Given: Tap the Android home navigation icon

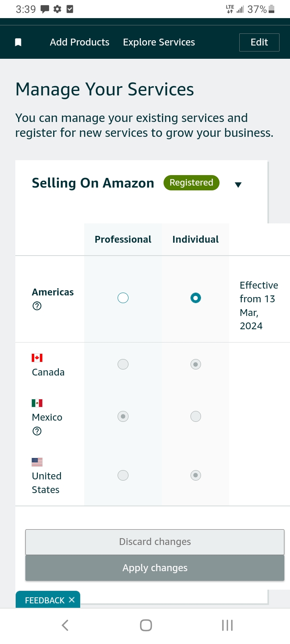Looking at the screenshot, I should click(x=146, y=625).
